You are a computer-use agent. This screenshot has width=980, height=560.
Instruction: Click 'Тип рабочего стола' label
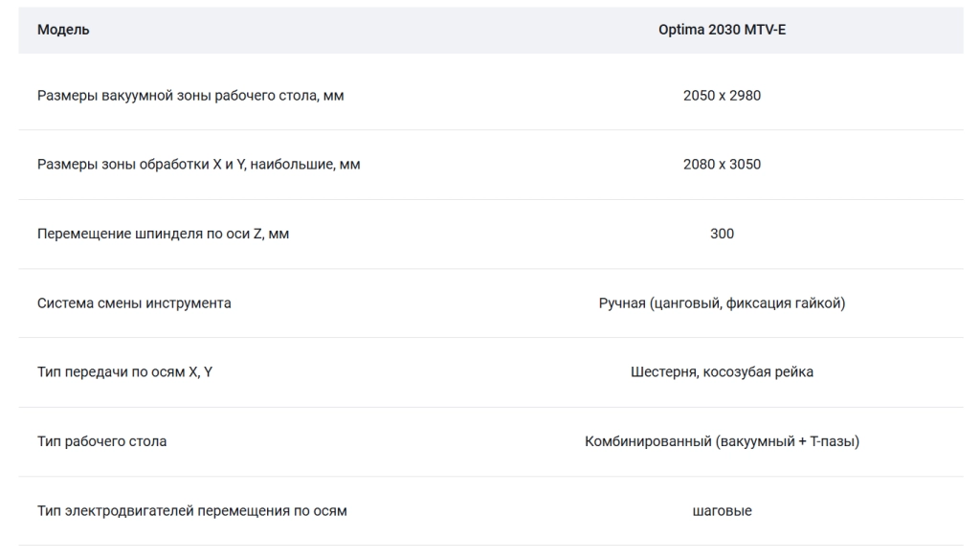coord(101,441)
